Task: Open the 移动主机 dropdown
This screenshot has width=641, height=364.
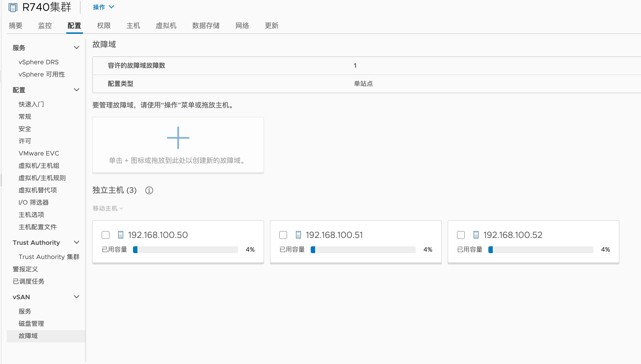Action: coord(107,208)
